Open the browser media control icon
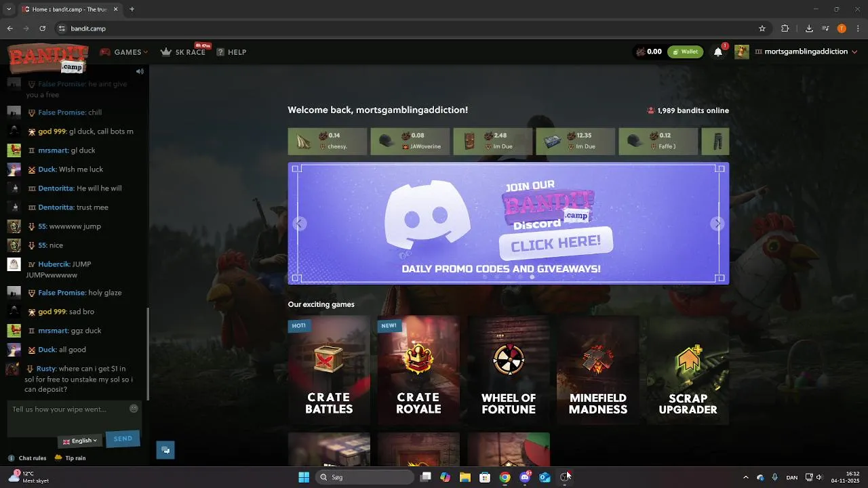The height and width of the screenshot is (488, 868). tap(825, 28)
